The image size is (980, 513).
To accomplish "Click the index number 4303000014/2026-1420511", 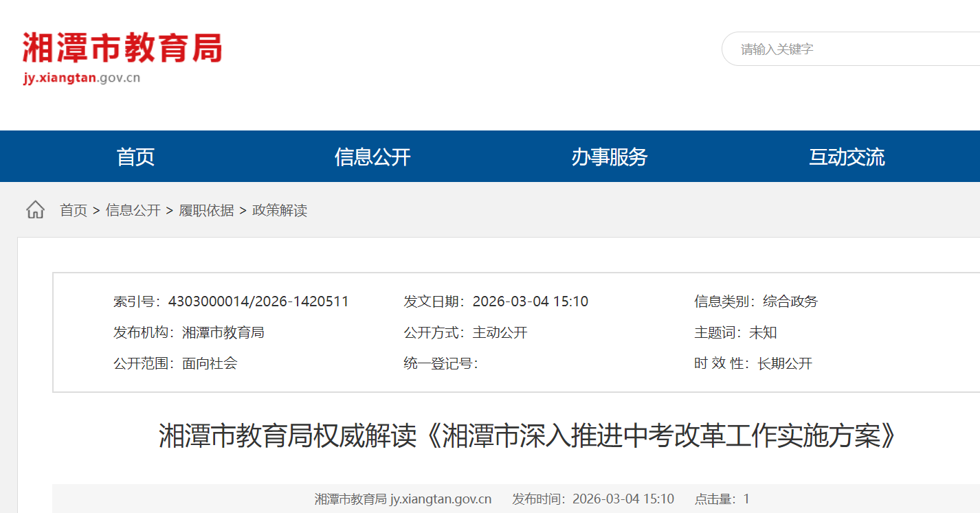I will click(x=258, y=301).
